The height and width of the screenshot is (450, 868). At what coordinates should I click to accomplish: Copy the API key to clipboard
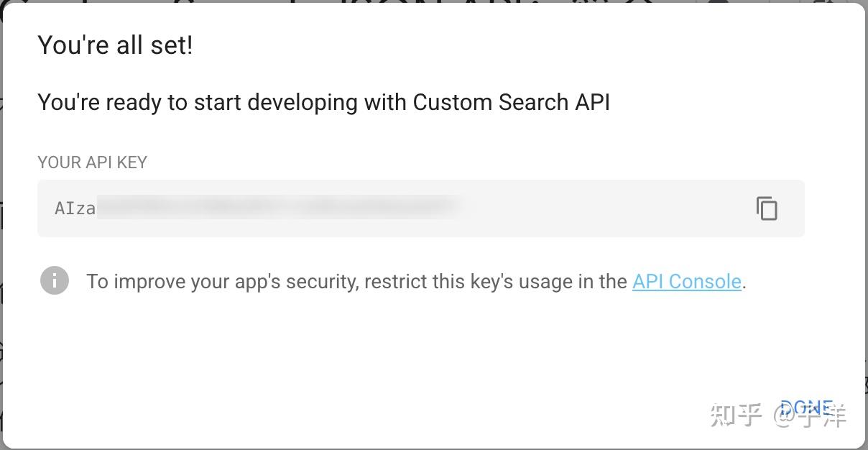pos(767,208)
